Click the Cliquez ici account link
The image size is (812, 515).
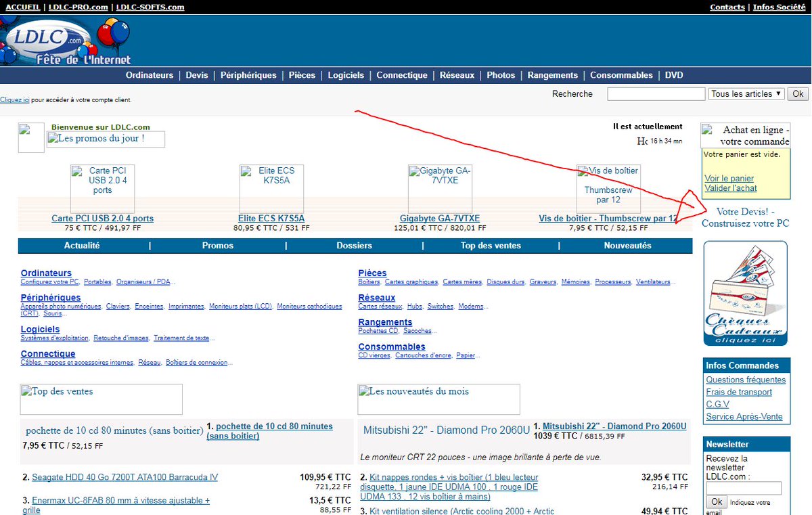15,100
